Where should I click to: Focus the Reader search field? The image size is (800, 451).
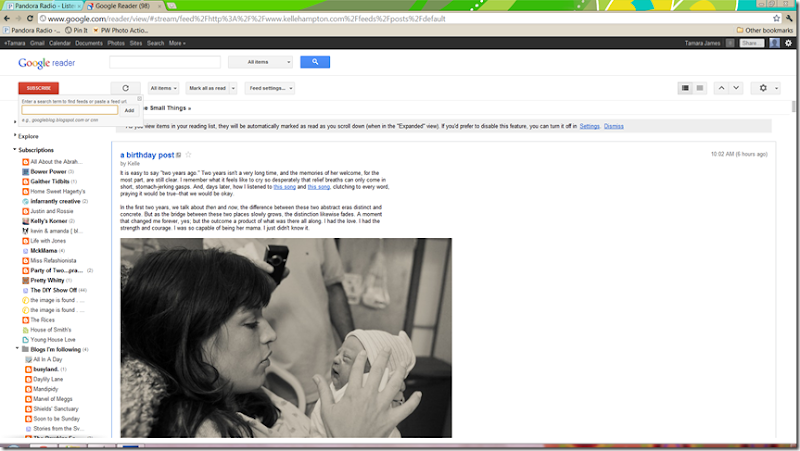(x=165, y=62)
